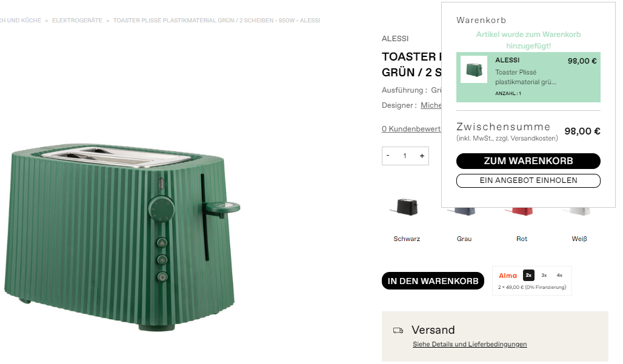Viewport: 623px width, 364px height.
Task: Click the IN DEN WARENKORB button
Action: [433, 280]
